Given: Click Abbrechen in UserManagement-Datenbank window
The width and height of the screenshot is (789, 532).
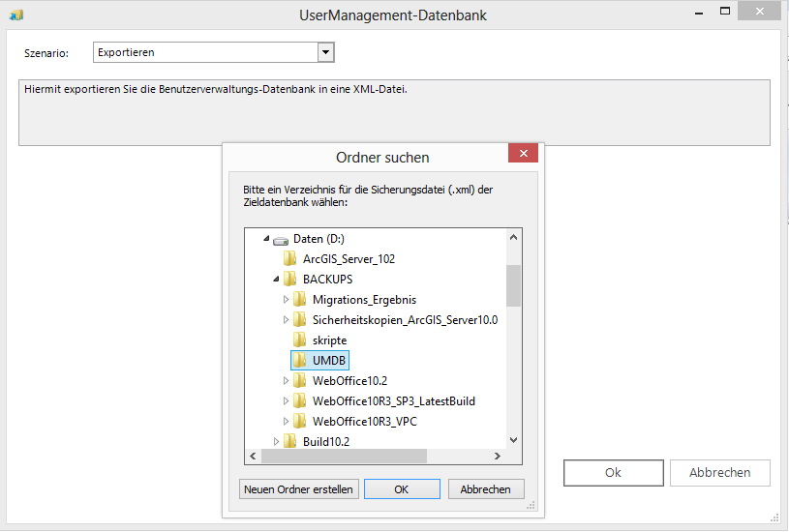Looking at the screenshot, I should tap(720, 473).
